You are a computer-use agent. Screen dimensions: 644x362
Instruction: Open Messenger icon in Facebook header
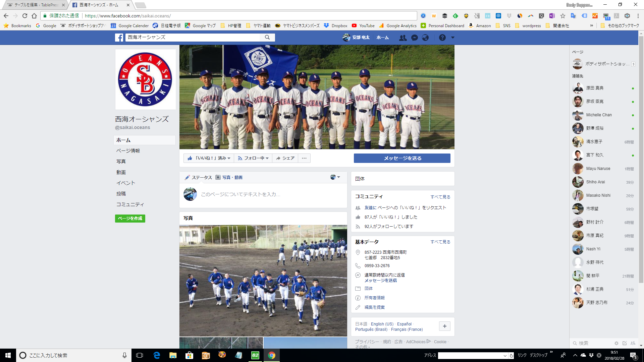tap(415, 38)
